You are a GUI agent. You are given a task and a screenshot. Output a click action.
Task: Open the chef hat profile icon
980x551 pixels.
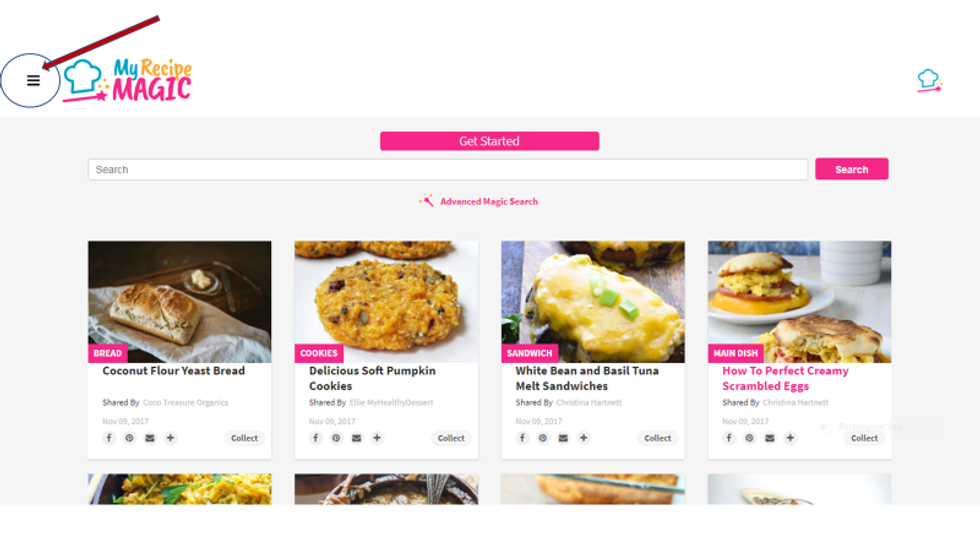929,81
